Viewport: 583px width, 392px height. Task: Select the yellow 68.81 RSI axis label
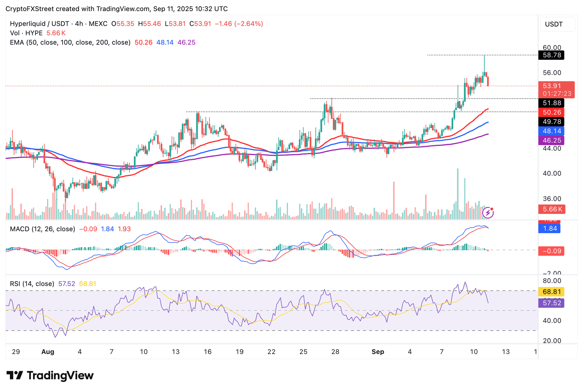click(551, 292)
